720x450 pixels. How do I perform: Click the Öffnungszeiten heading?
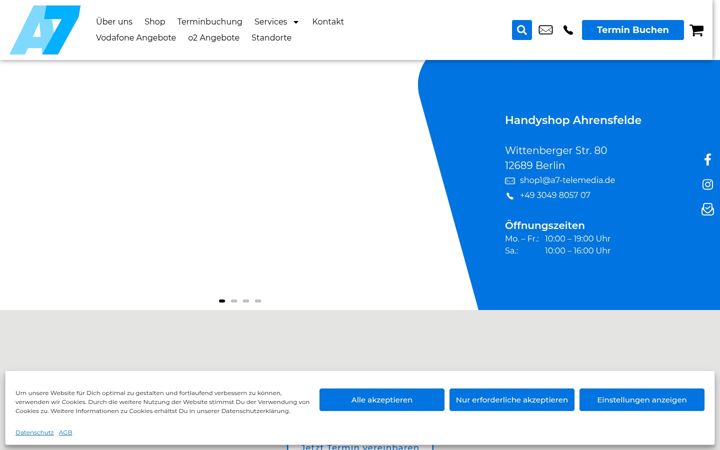545,225
